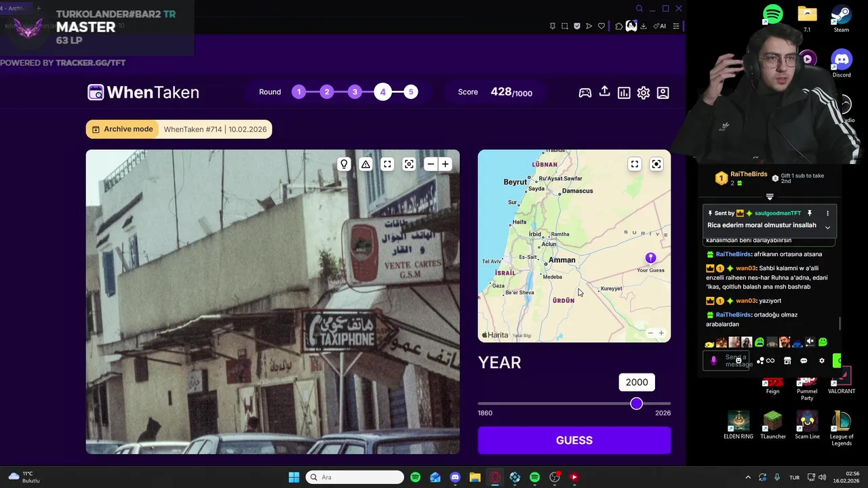Jump to round 3
868x488 pixels.
click(355, 92)
